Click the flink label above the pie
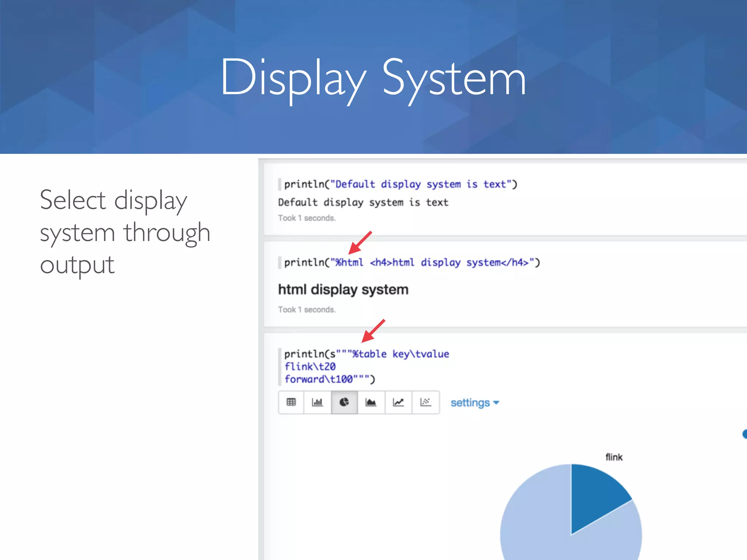The image size is (747, 560). coord(614,457)
